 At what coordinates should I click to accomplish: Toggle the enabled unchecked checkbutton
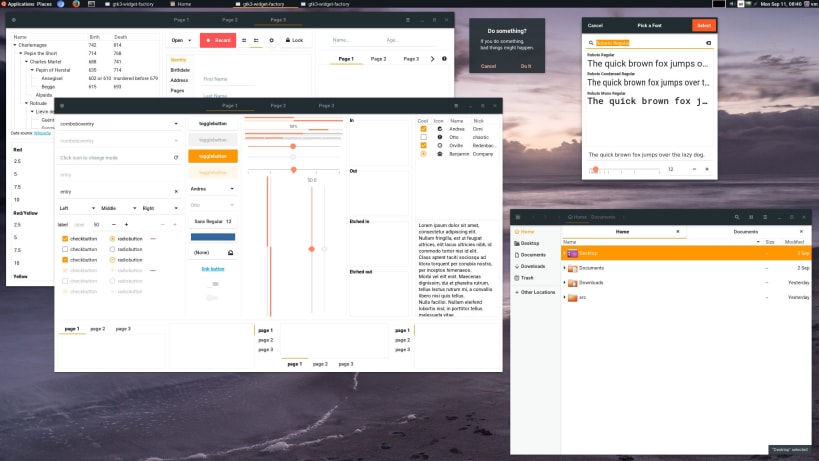(x=65, y=250)
